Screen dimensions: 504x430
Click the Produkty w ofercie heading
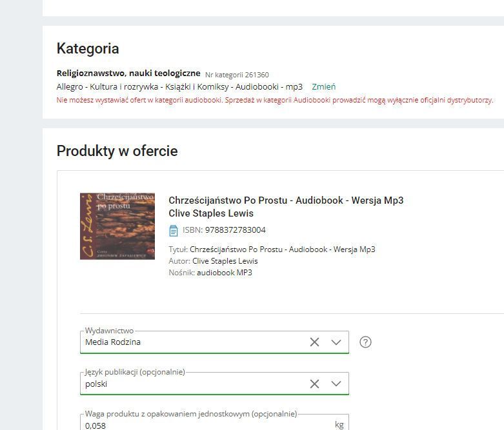tap(117, 151)
